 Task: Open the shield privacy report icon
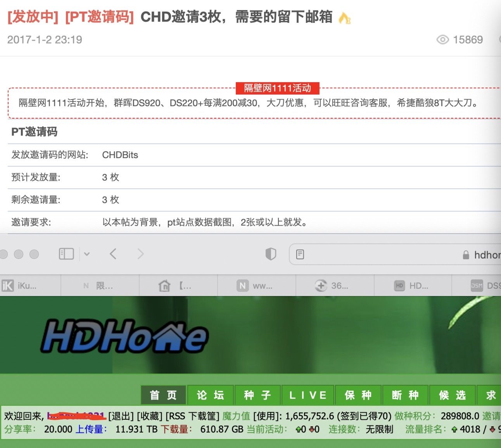(271, 254)
